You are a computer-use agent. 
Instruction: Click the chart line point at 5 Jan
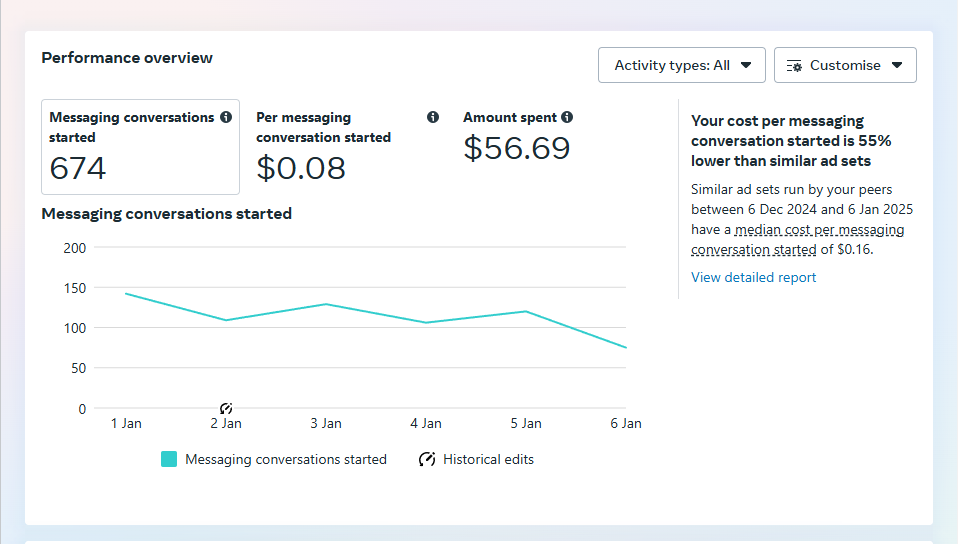click(x=526, y=311)
